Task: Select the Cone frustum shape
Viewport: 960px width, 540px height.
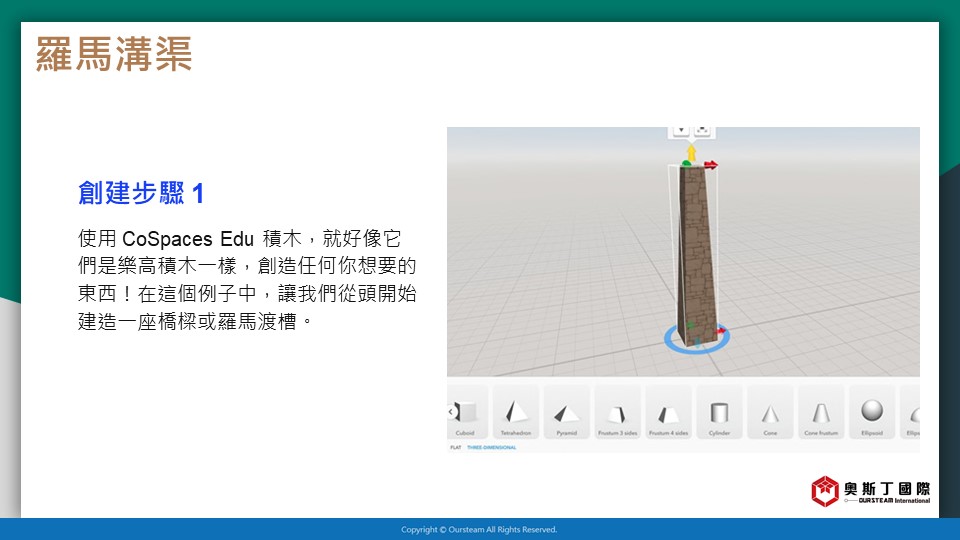Action: [x=820, y=412]
